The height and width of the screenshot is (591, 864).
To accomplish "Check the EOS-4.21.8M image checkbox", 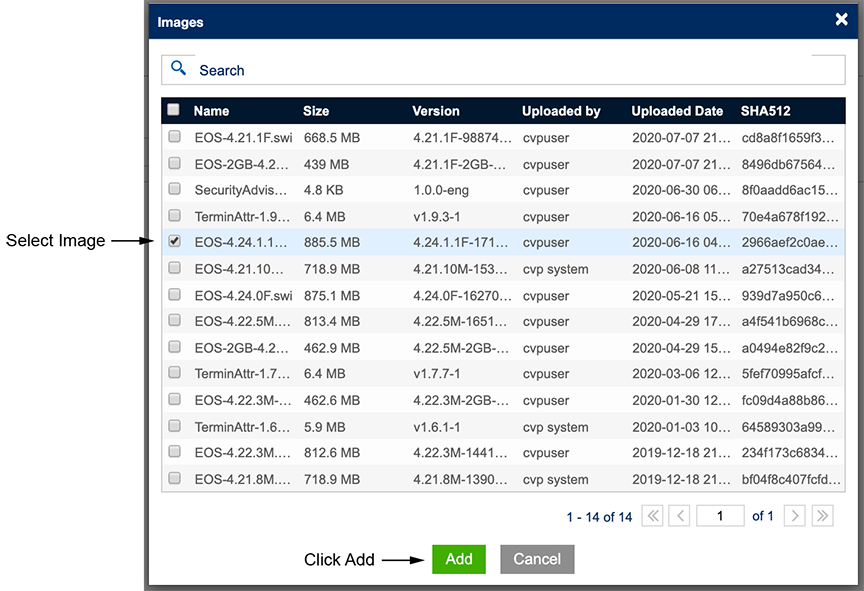I will click(175, 478).
